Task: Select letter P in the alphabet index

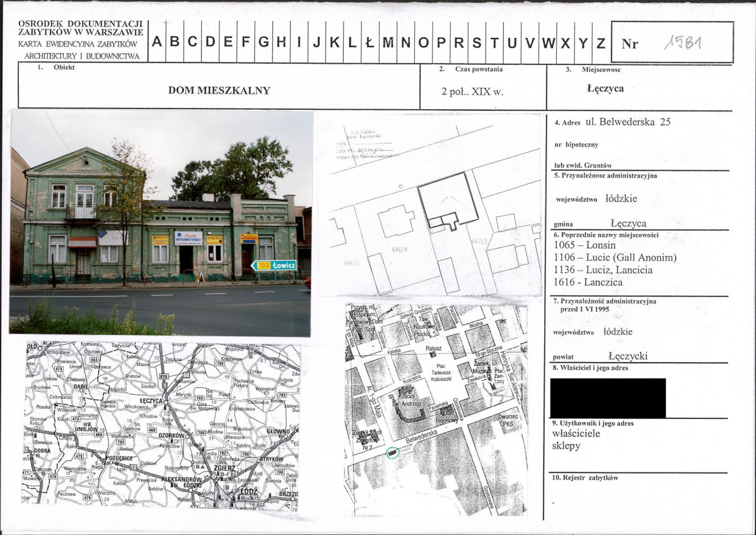Action: (x=441, y=42)
